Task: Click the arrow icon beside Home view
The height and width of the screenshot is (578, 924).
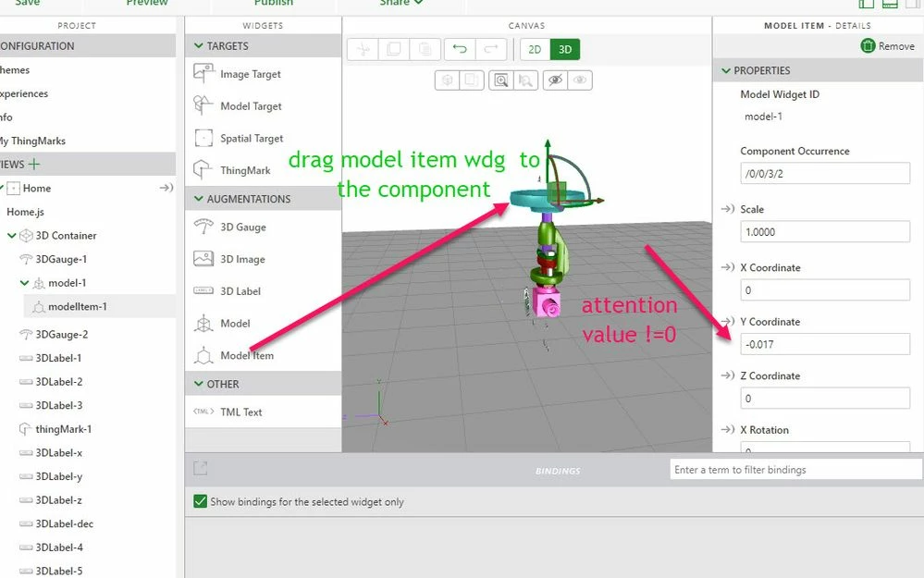Action: 166,188
